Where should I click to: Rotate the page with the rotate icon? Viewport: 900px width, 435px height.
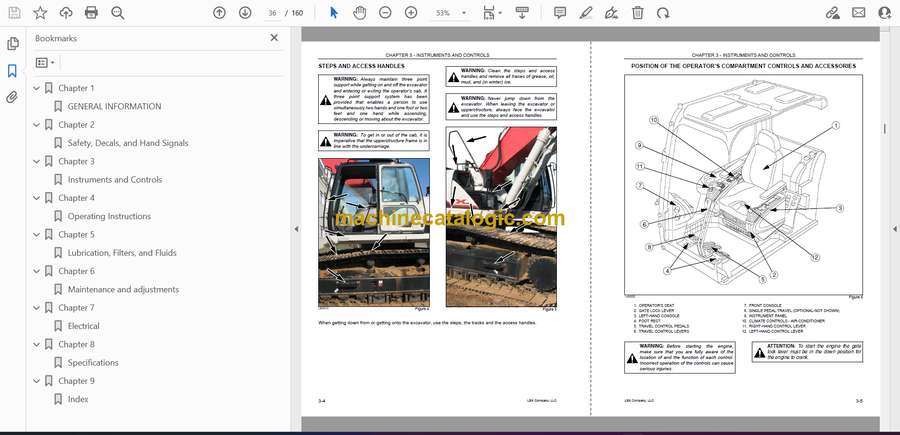point(663,13)
